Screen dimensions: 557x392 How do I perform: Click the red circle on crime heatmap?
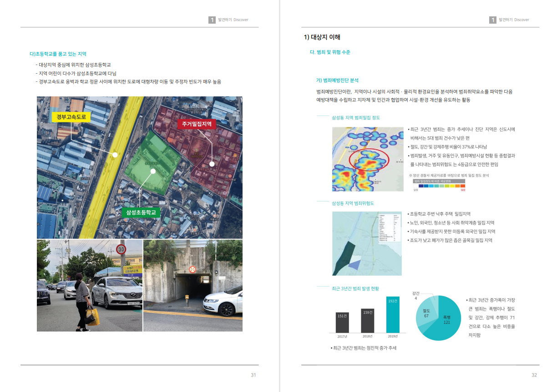pos(369,160)
